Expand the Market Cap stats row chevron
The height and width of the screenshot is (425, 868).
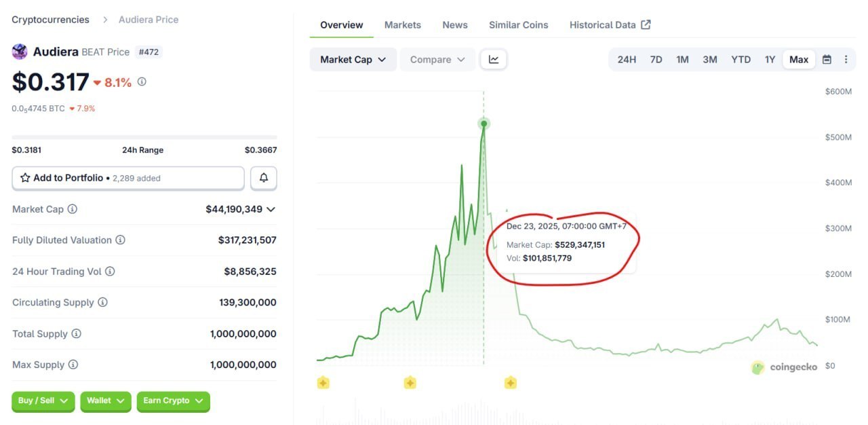(x=271, y=209)
